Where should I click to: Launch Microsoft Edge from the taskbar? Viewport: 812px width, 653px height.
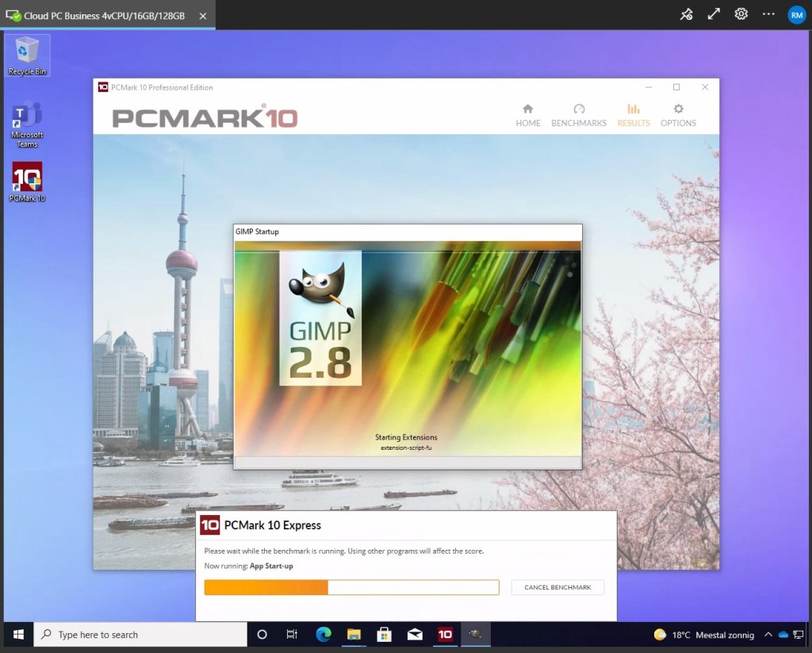point(324,634)
